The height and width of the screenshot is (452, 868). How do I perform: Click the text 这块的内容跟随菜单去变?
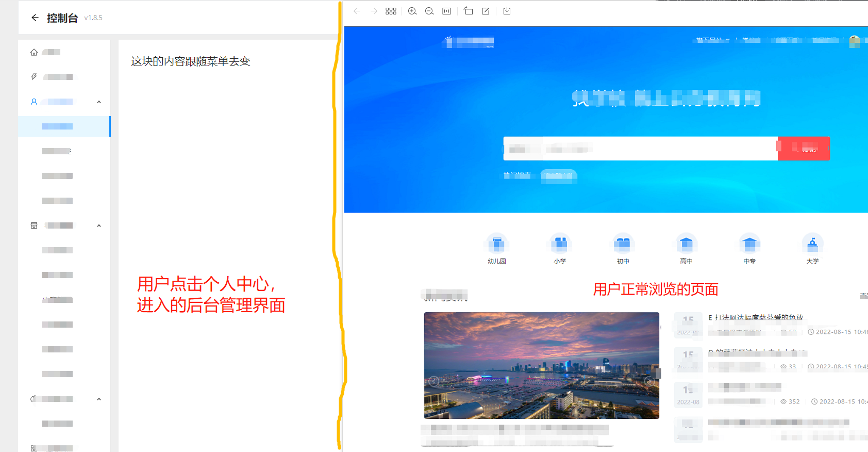click(x=191, y=61)
